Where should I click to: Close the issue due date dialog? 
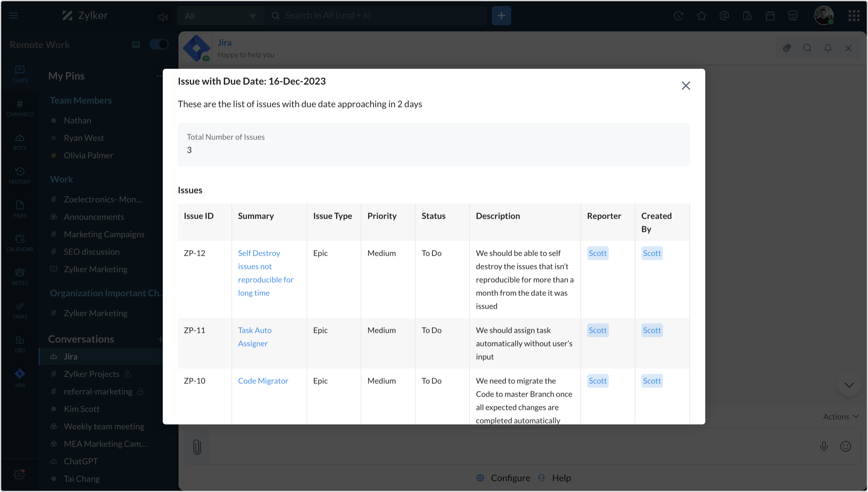coord(685,86)
